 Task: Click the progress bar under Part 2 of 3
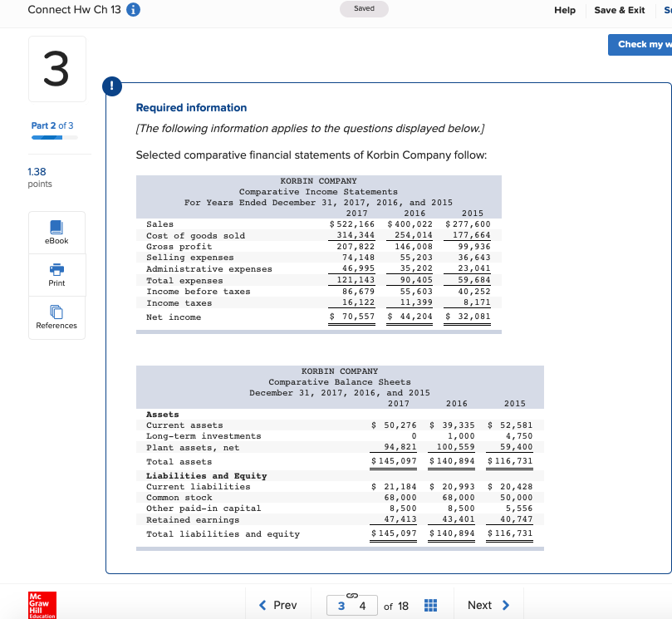52,136
